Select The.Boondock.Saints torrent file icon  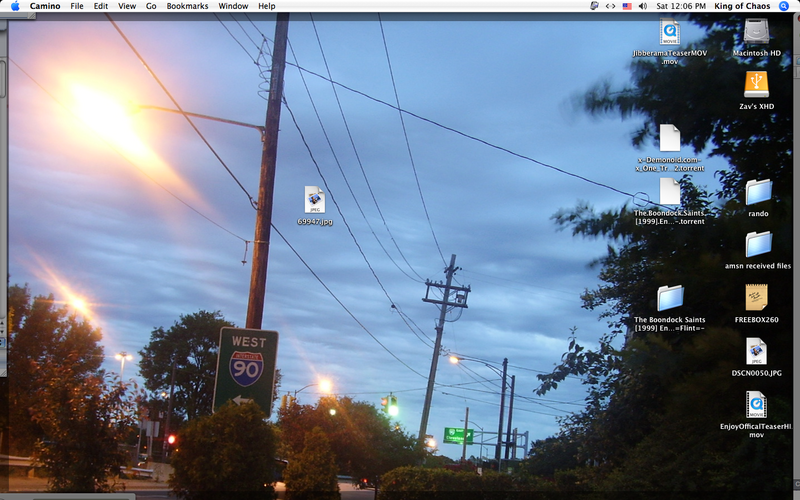click(x=669, y=191)
